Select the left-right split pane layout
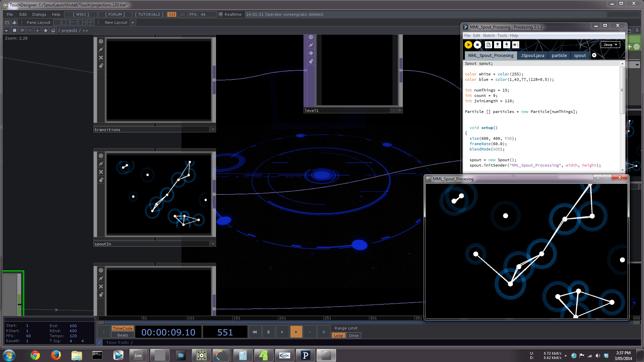 [65, 22]
